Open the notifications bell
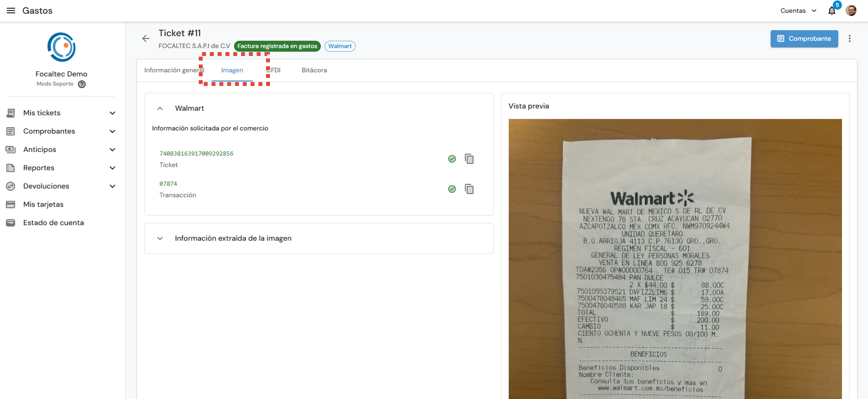The height and width of the screenshot is (399, 868). [832, 11]
